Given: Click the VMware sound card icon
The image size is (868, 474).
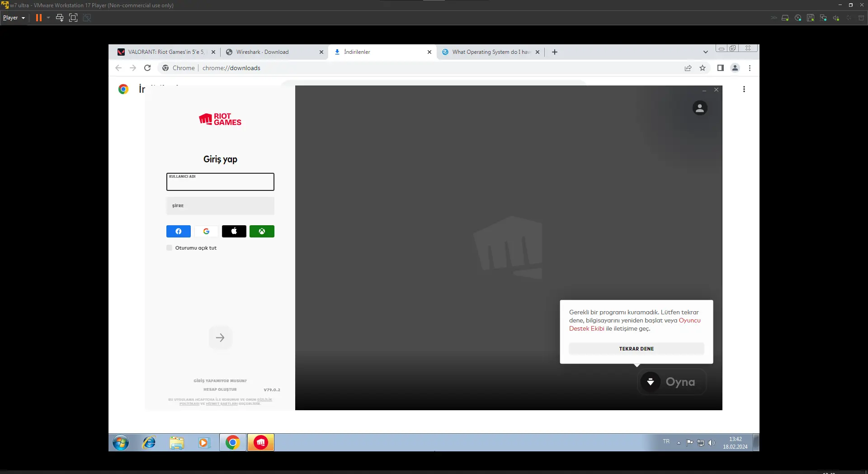Looking at the screenshot, I should click(x=836, y=18).
